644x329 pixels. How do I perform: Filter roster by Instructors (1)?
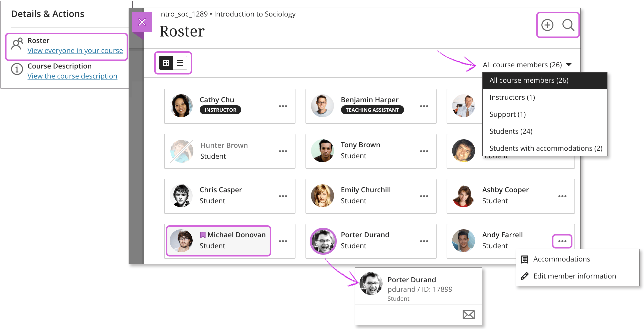click(x=512, y=97)
